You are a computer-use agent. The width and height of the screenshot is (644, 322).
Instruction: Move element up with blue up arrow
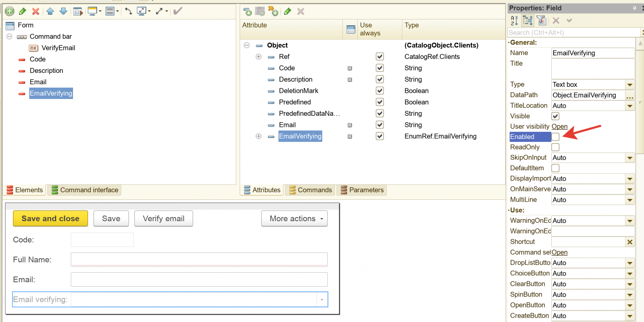(50, 11)
